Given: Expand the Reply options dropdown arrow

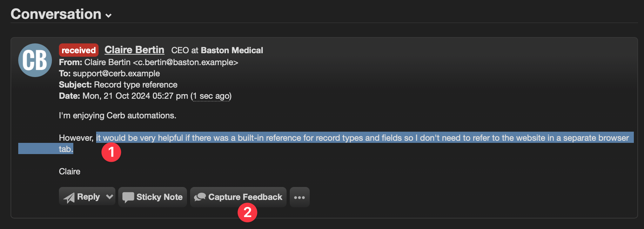Looking at the screenshot, I should click(109, 197).
